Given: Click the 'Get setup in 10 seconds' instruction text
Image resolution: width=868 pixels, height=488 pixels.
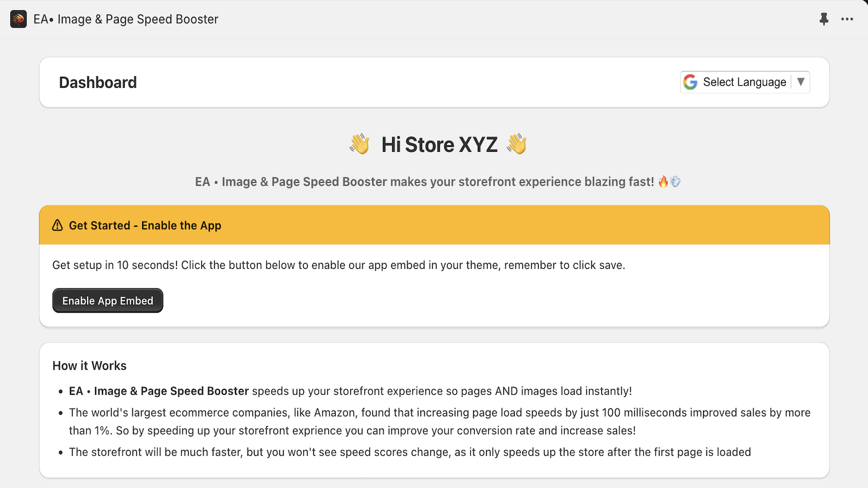Looking at the screenshot, I should 339,265.
